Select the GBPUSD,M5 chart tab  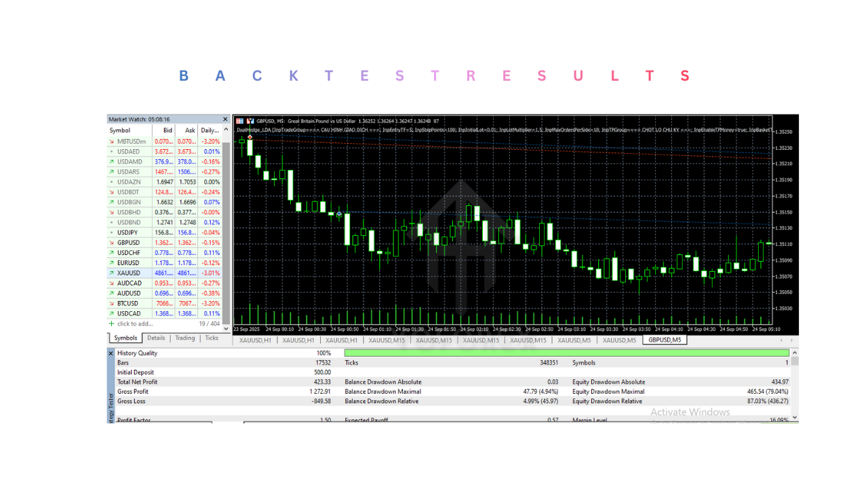(664, 340)
